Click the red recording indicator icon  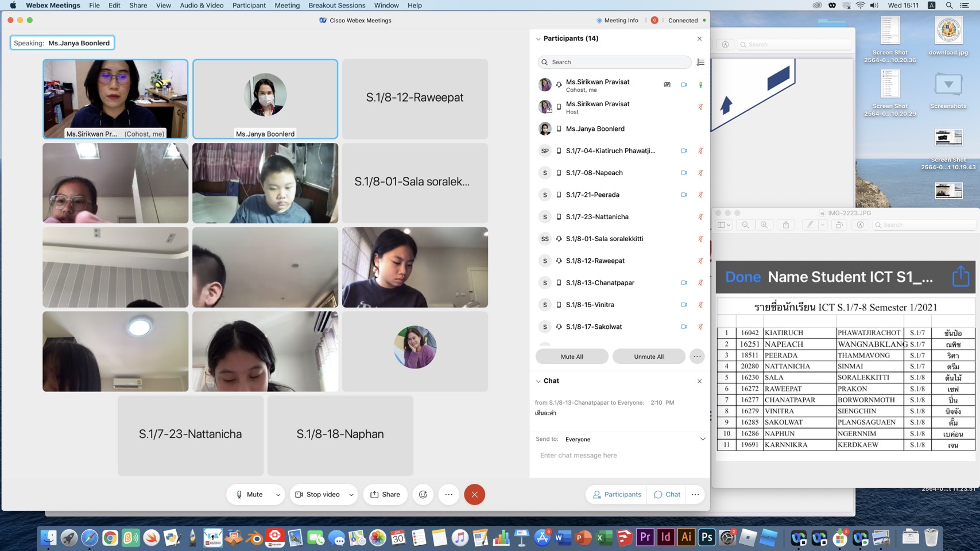654,20
